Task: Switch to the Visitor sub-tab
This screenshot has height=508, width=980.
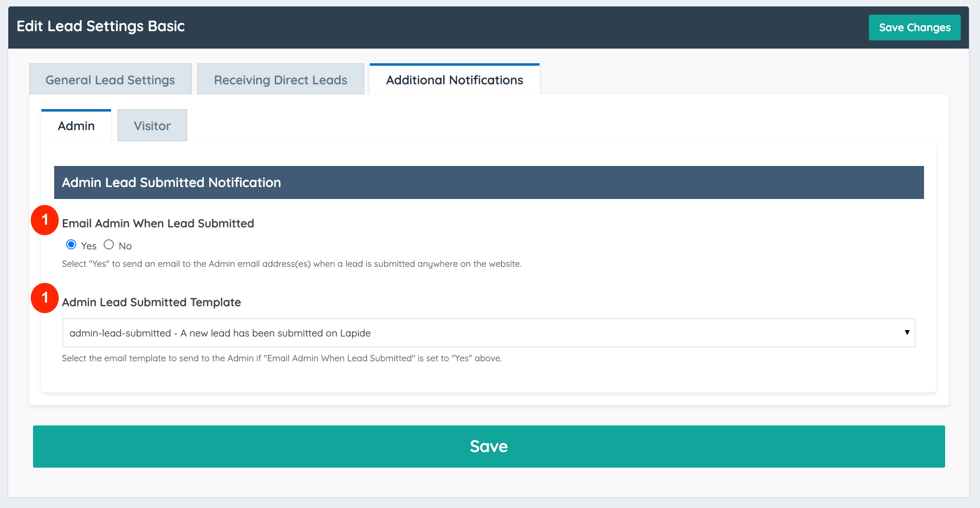Action: [x=152, y=126]
